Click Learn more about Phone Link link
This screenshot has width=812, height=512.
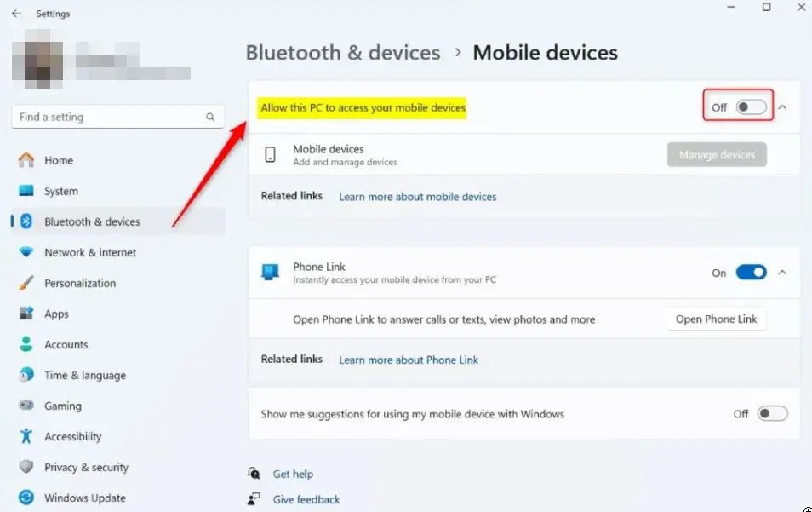(x=409, y=360)
